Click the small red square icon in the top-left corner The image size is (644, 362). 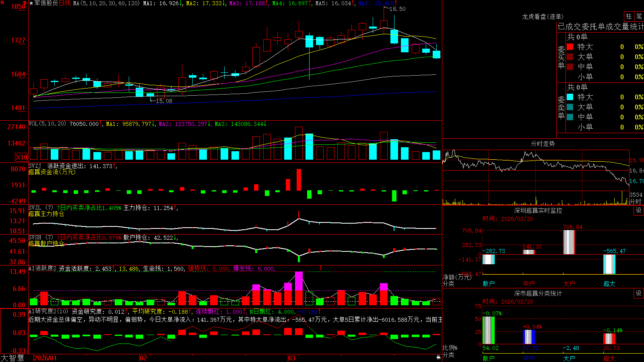[x=2, y=2]
